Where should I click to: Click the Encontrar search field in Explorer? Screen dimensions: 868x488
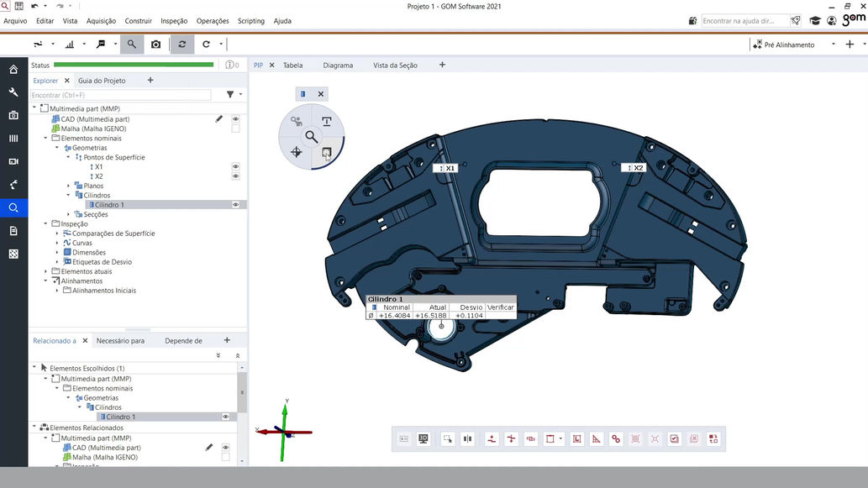click(119, 95)
